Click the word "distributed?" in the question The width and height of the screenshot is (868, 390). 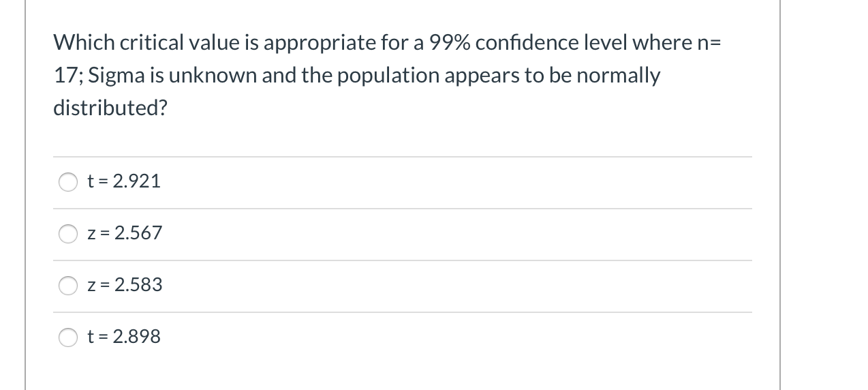(x=110, y=108)
